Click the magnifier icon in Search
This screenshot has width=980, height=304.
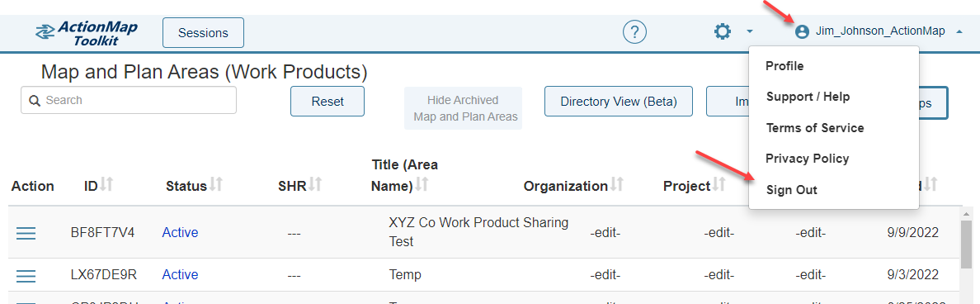pos(35,101)
